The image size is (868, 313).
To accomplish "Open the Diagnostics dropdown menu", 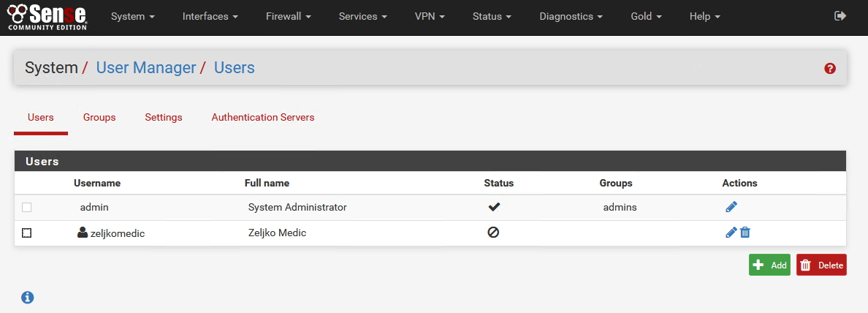I will coord(571,17).
